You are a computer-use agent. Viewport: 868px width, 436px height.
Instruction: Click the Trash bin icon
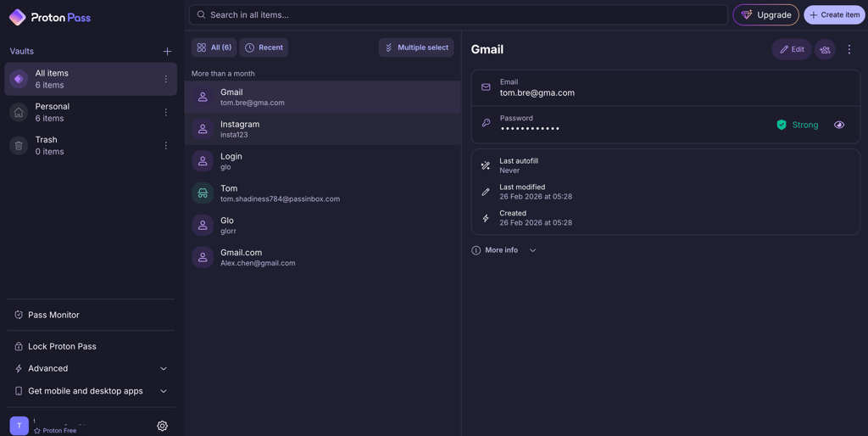19,146
